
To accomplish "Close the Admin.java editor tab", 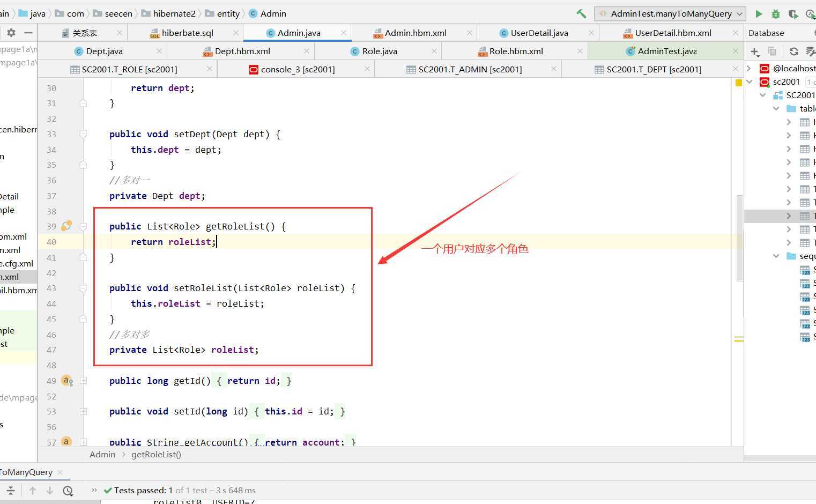I will (x=344, y=33).
